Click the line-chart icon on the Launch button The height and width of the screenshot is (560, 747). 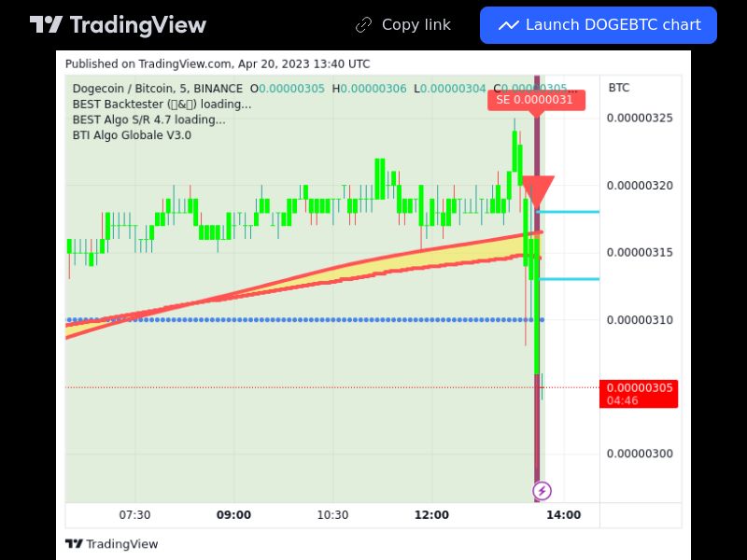pyautogui.click(x=508, y=25)
